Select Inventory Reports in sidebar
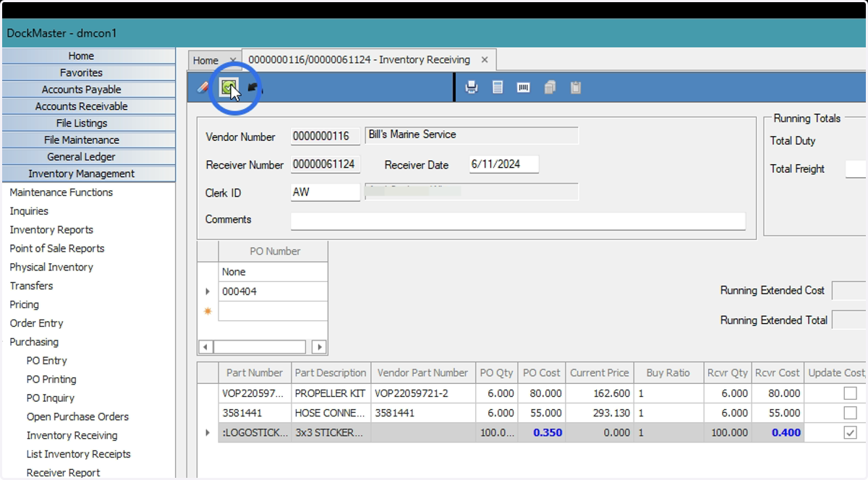 coord(51,230)
